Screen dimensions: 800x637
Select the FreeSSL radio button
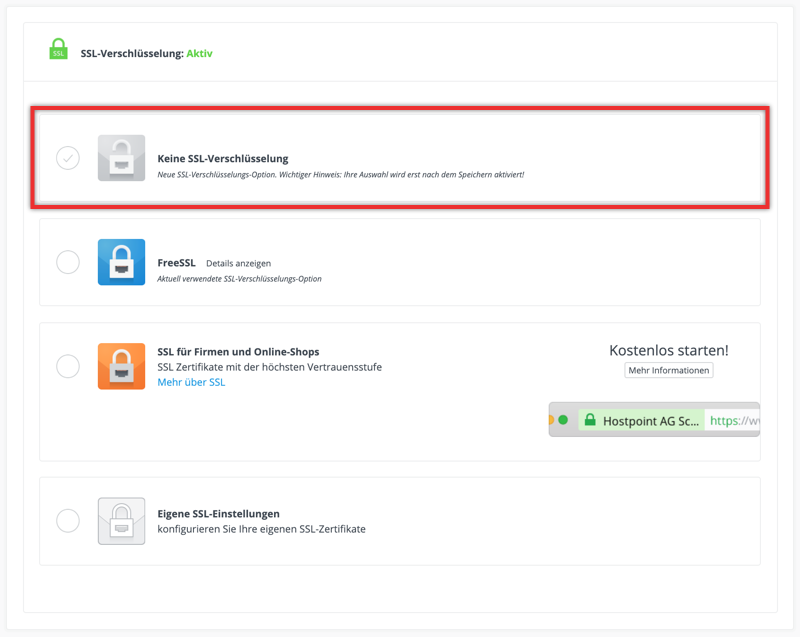click(68, 262)
